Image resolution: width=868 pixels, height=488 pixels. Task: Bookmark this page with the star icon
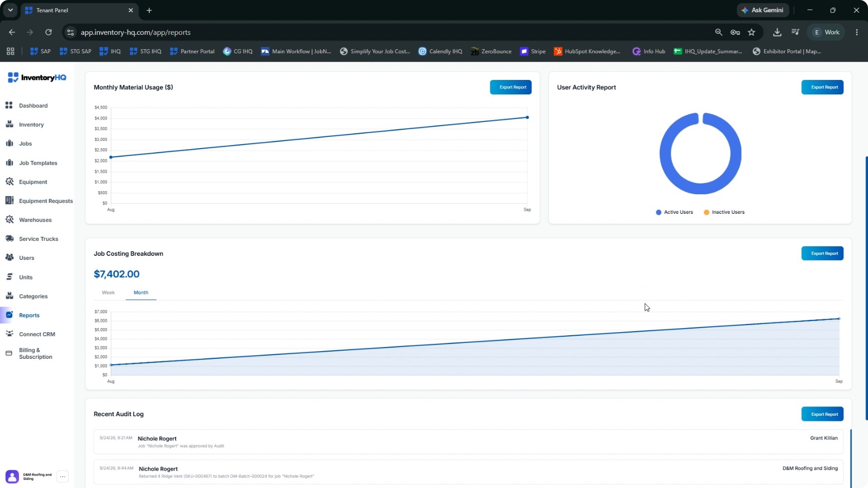click(752, 32)
